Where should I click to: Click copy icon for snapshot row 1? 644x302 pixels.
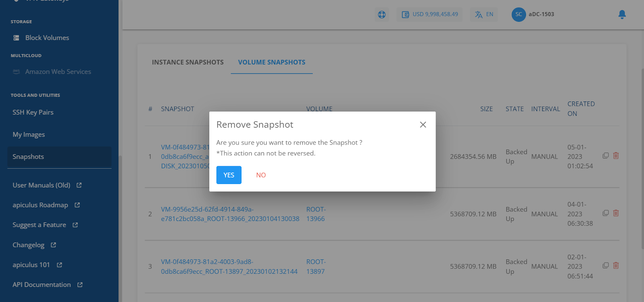tap(605, 155)
